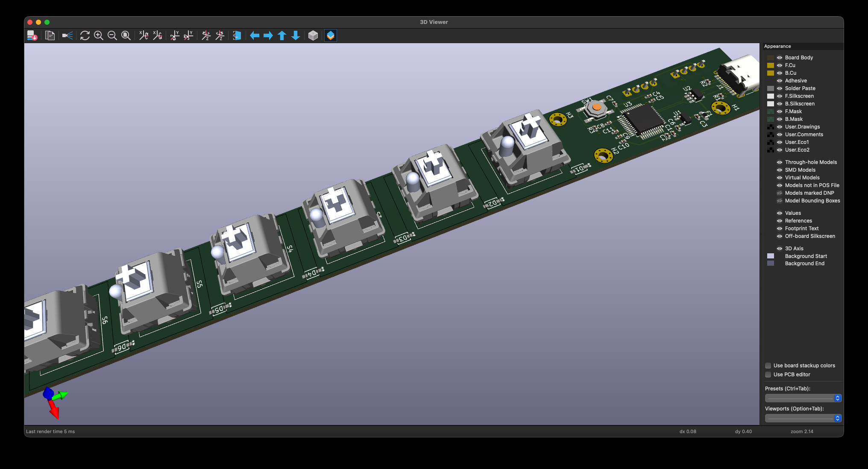This screenshot has width=868, height=469.
Task: Click the zoom in magnifier
Action: [99, 35]
